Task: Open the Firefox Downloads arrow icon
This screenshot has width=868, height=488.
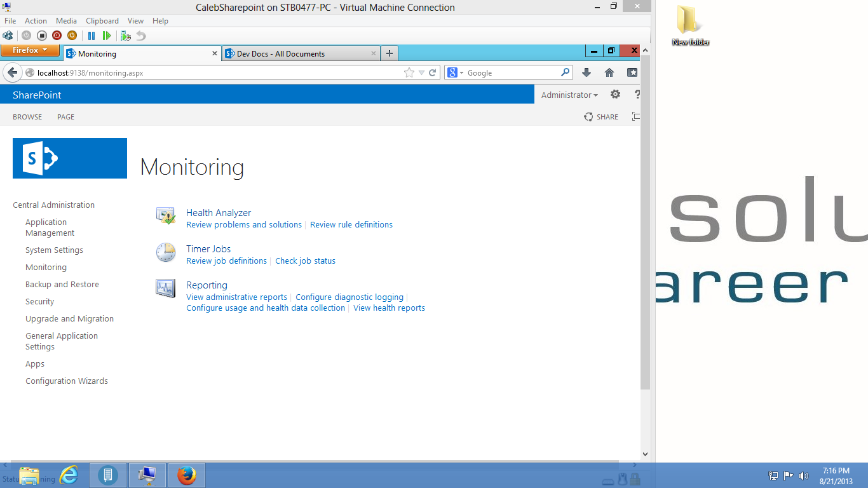Action: tap(587, 72)
